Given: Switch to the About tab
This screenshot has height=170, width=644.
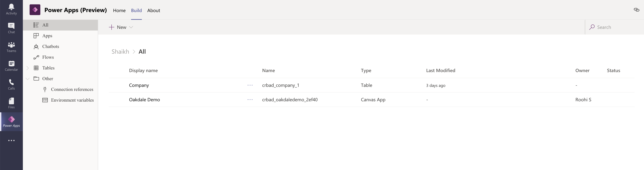Looking at the screenshot, I should (153, 10).
